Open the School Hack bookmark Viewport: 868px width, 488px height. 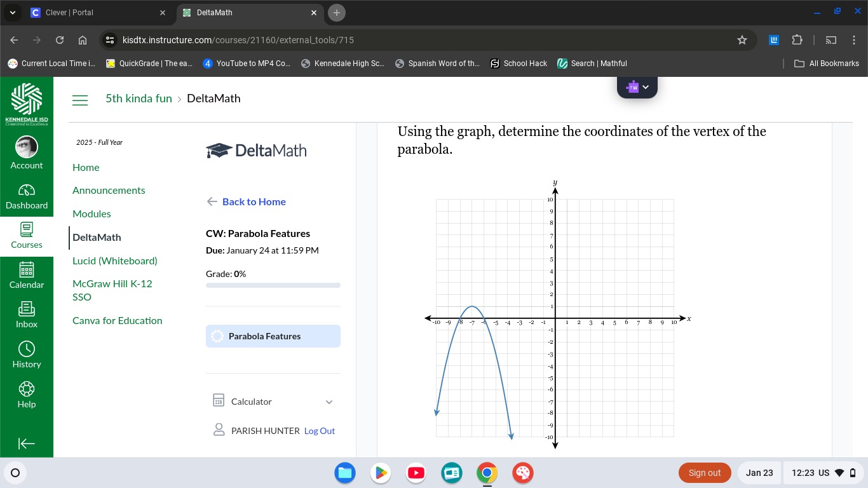(x=519, y=64)
